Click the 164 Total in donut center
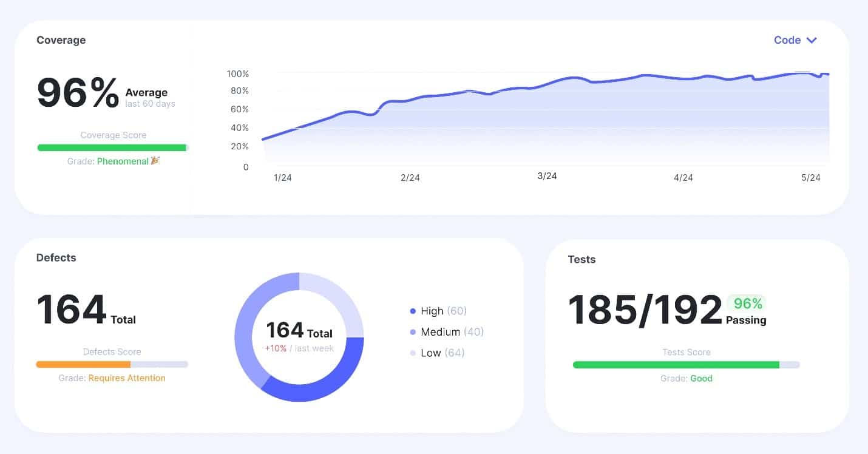 click(x=299, y=331)
